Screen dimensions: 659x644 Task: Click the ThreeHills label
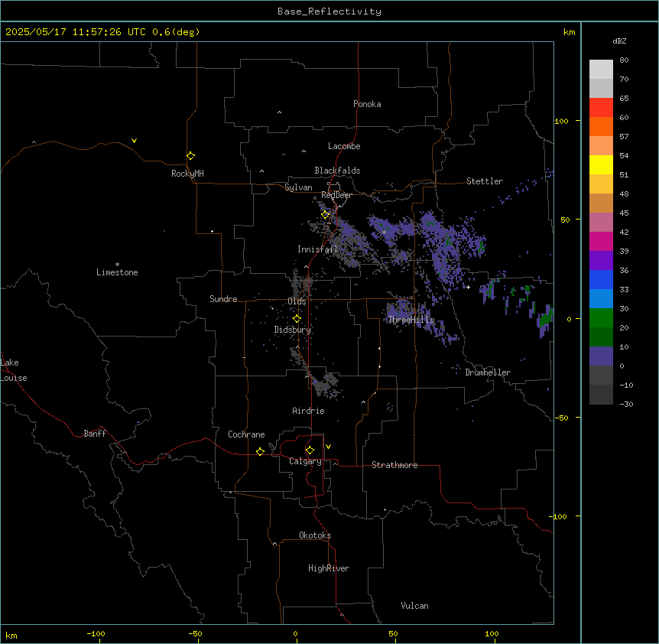411,320
